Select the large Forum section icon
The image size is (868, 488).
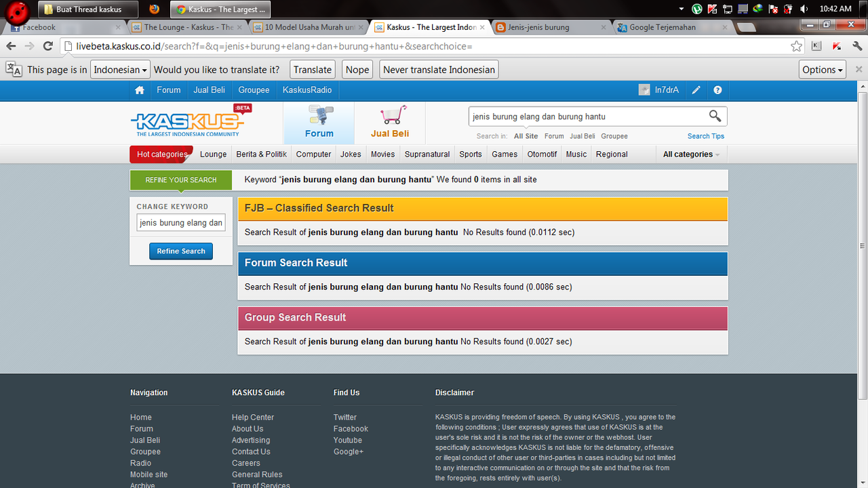(319, 123)
